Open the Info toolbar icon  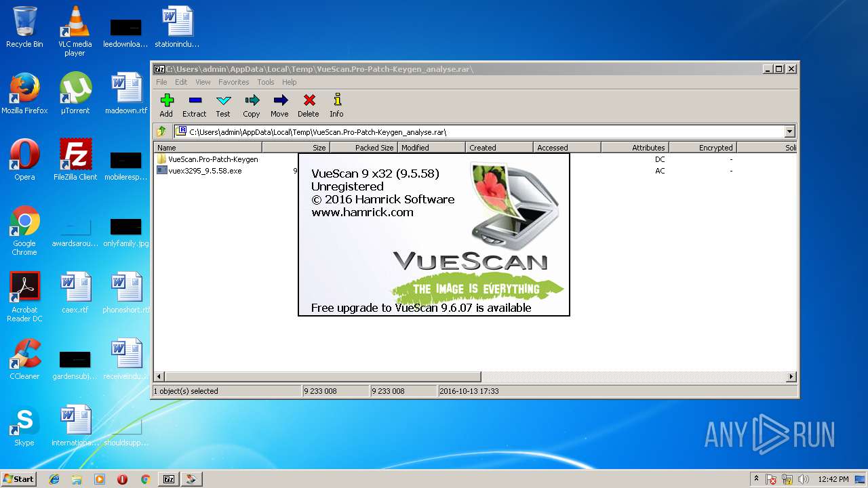(337, 106)
